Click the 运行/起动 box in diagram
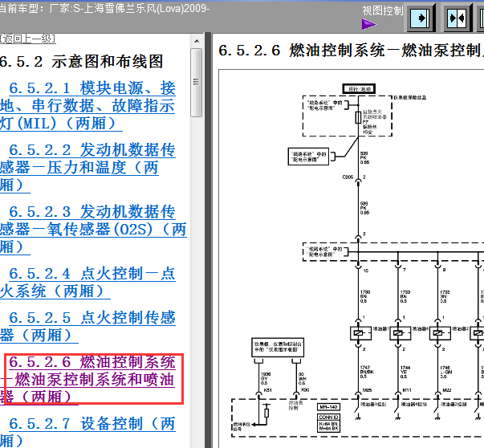Viewport: 484px width, 448px height. 359,89
